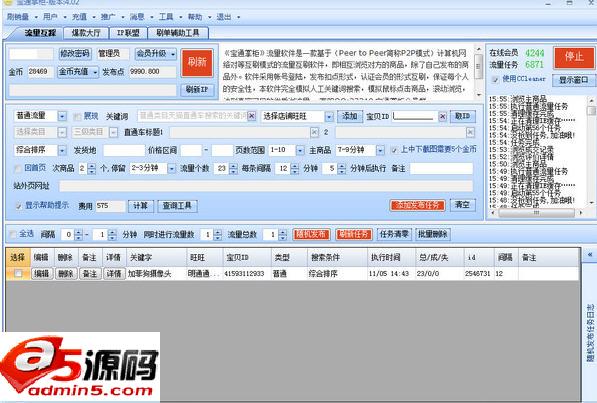Select the 流量互刷 tab
Image resolution: width=597 pixels, height=403 pixels.
pyautogui.click(x=40, y=33)
